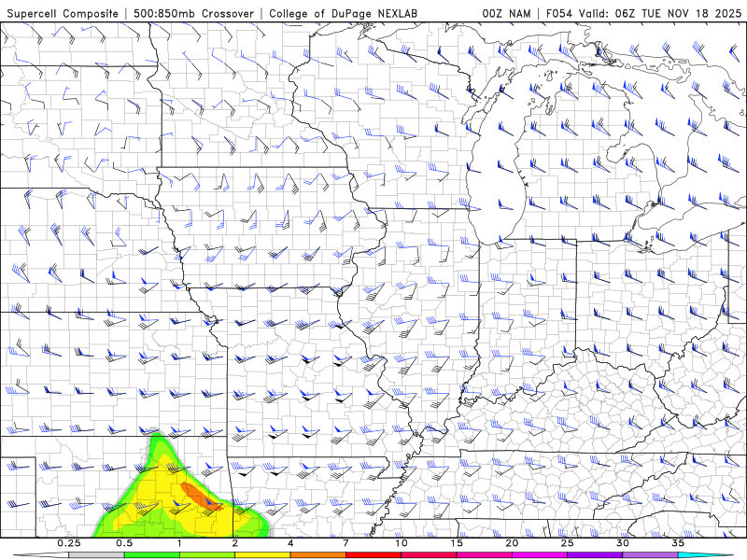Viewport: 747px width, 560px height.
Task: Click the '0.5' legend label
Action: [124, 543]
